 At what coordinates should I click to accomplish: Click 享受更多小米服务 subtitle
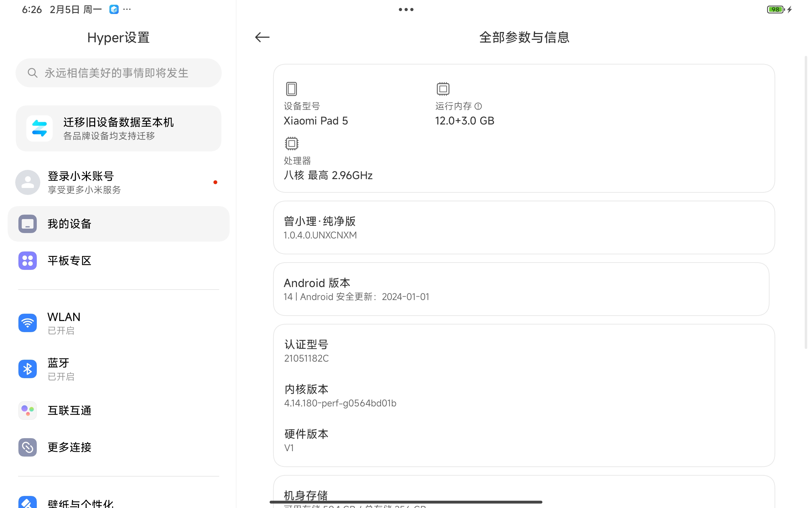coord(84,190)
